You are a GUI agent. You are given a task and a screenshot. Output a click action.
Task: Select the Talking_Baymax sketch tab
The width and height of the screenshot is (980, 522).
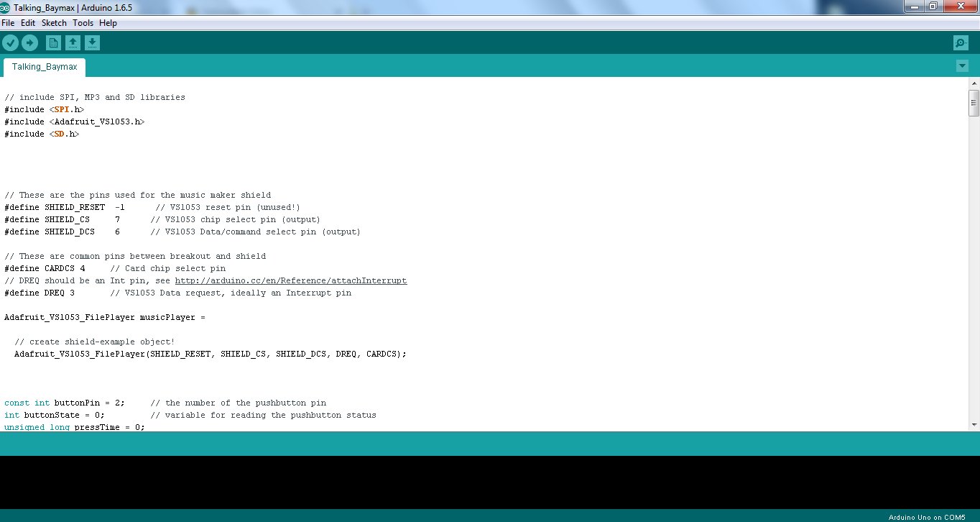(x=45, y=67)
